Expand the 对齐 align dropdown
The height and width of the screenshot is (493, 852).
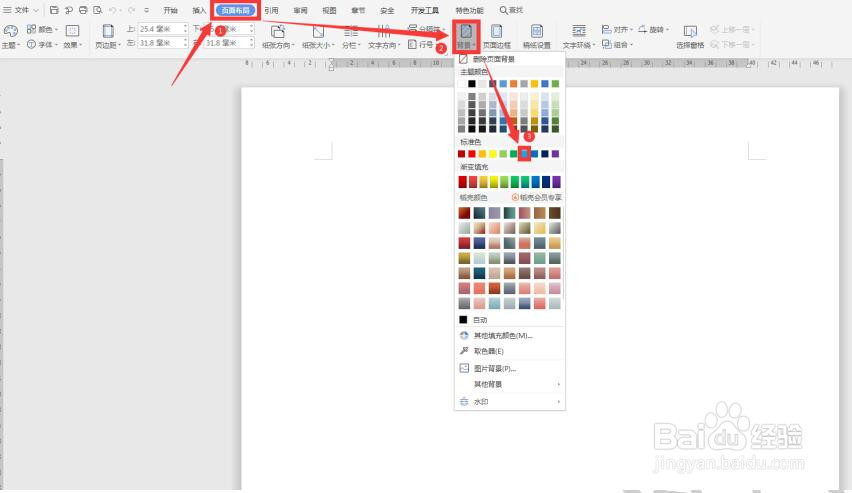[x=617, y=29]
